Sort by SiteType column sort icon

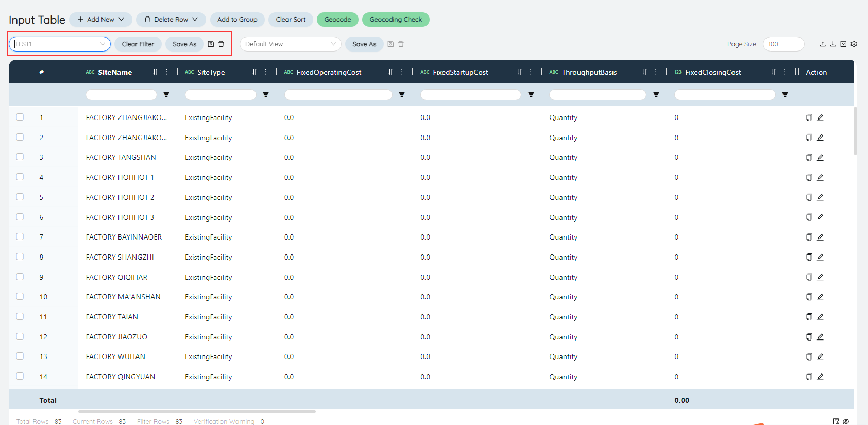(254, 72)
